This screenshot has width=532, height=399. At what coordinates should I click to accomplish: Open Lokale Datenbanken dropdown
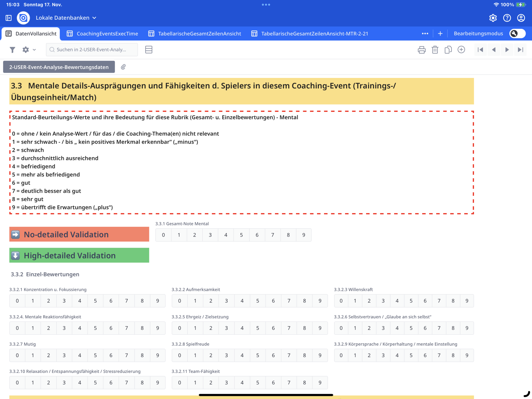coord(66,18)
